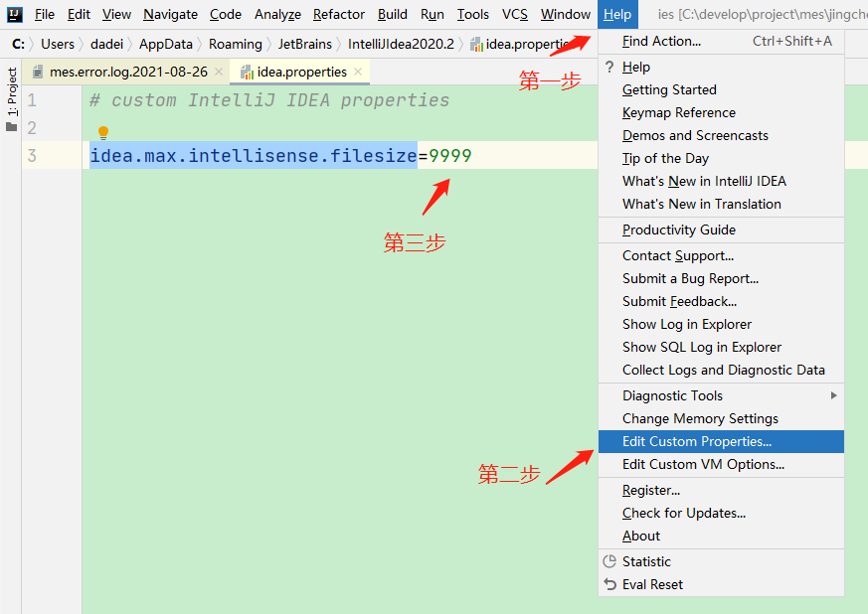The width and height of the screenshot is (868, 614).
Task: Open the Code menu
Action: tap(226, 14)
